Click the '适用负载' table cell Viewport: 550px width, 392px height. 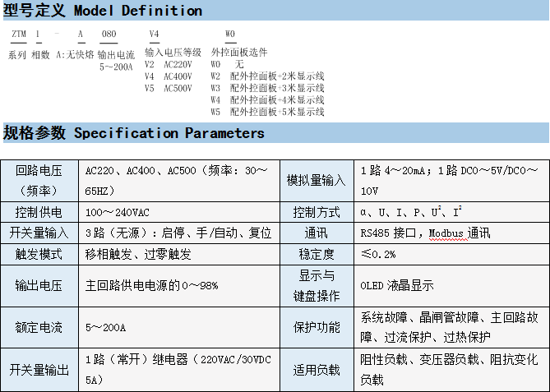coord(317,370)
